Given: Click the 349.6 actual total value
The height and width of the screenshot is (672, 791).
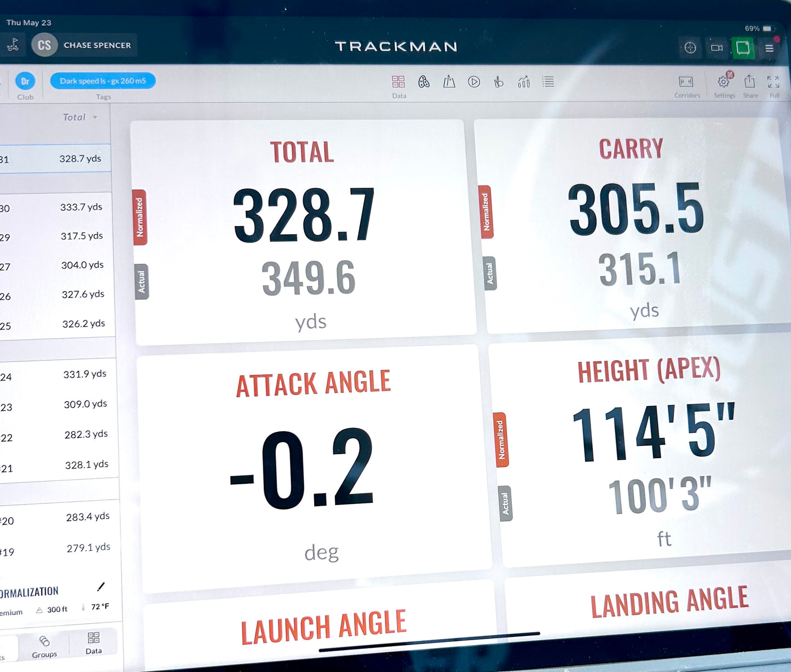Looking at the screenshot, I should [x=308, y=279].
